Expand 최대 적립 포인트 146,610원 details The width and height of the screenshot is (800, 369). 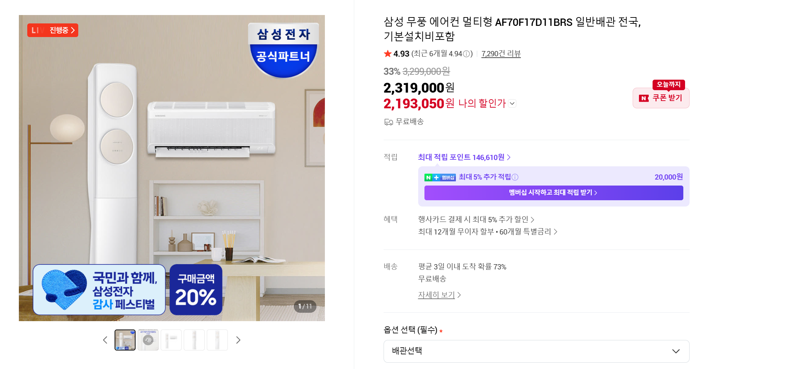click(464, 157)
